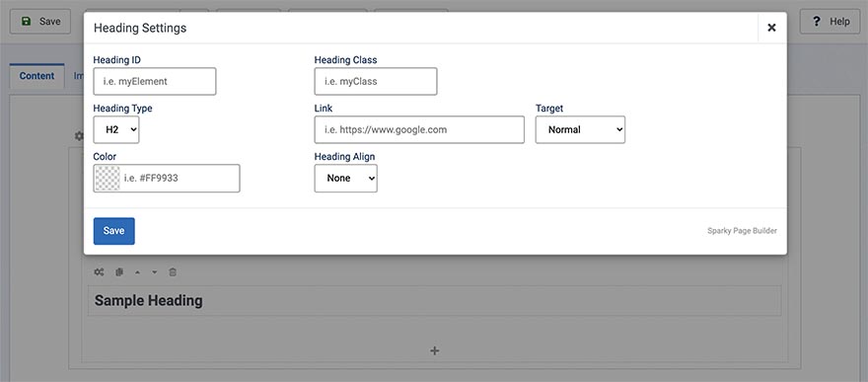Open the Heading Type dropdown showing H2
This screenshot has height=382, width=868.
116,129
